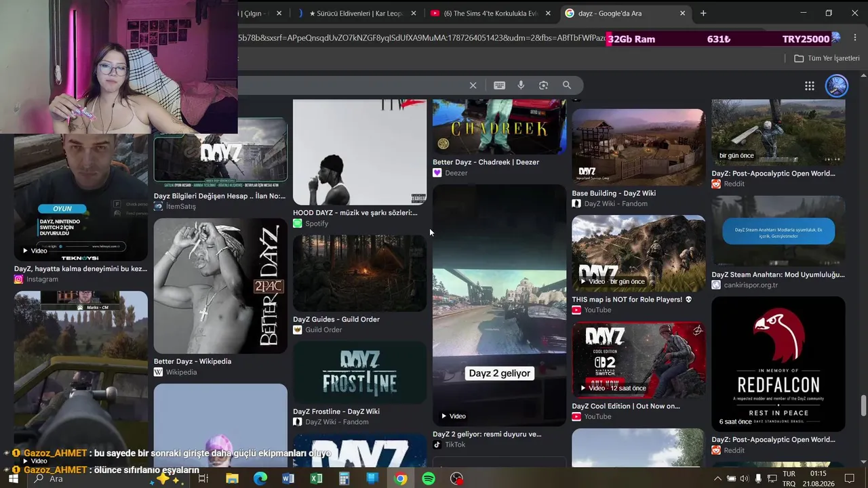The width and height of the screenshot is (868, 488).
Task: Start a voice search with the microphone
Action: 521,85
